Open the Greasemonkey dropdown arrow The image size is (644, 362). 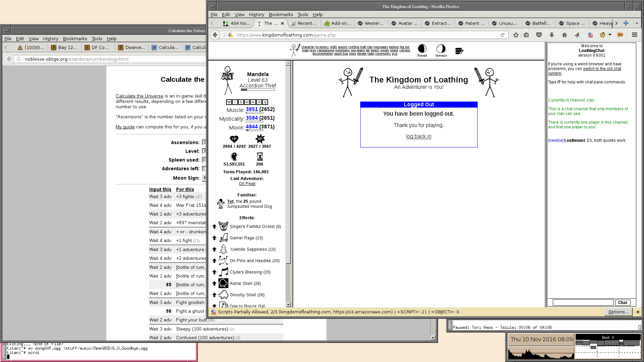tap(610, 35)
